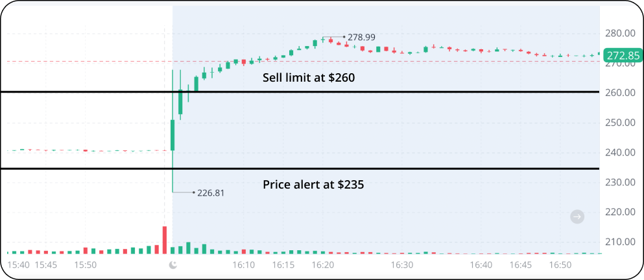Select the 16:30 time axis label
This screenshot has height=280, width=644.
pyautogui.click(x=402, y=265)
